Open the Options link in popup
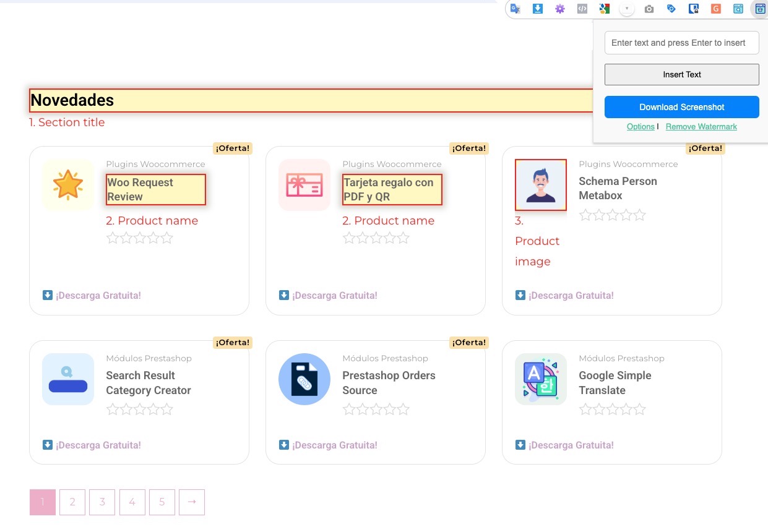Screen dimensions: 768x532 [x=641, y=126]
